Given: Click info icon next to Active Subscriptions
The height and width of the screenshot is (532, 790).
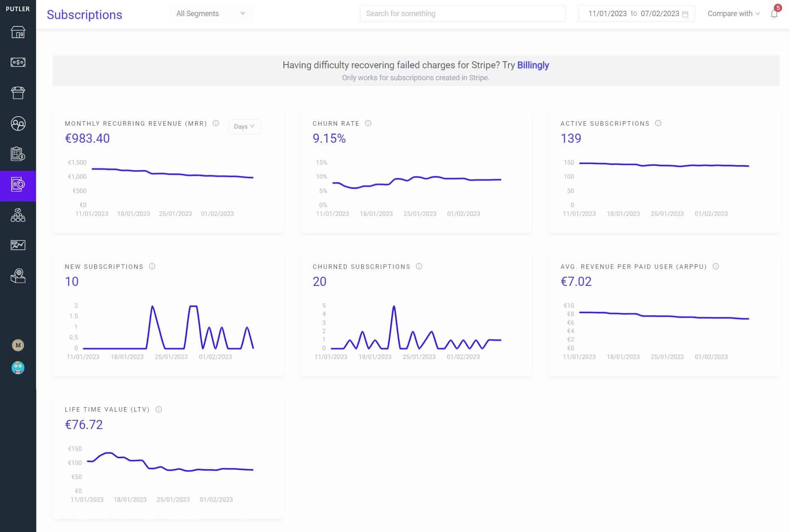Looking at the screenshot, I should tap(658, 123).
